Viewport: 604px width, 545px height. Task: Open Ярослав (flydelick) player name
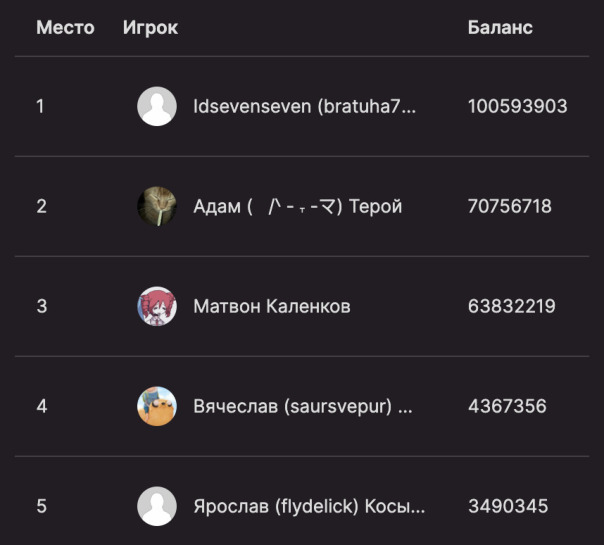pos(308,506)
